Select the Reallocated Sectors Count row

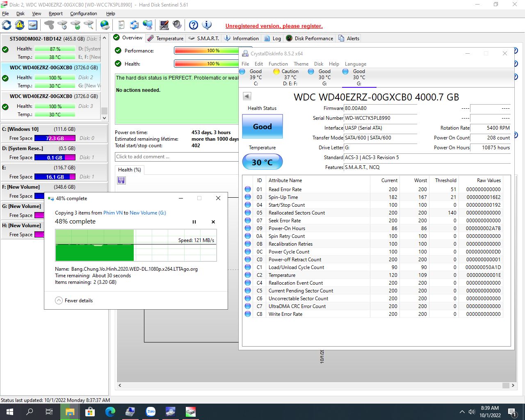click(372, 213)
